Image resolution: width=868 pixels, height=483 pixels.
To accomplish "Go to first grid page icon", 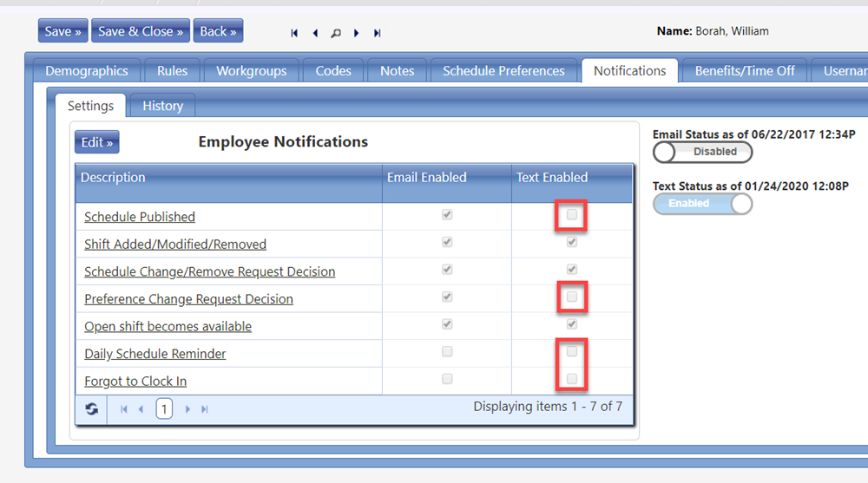I will [124, 409].
